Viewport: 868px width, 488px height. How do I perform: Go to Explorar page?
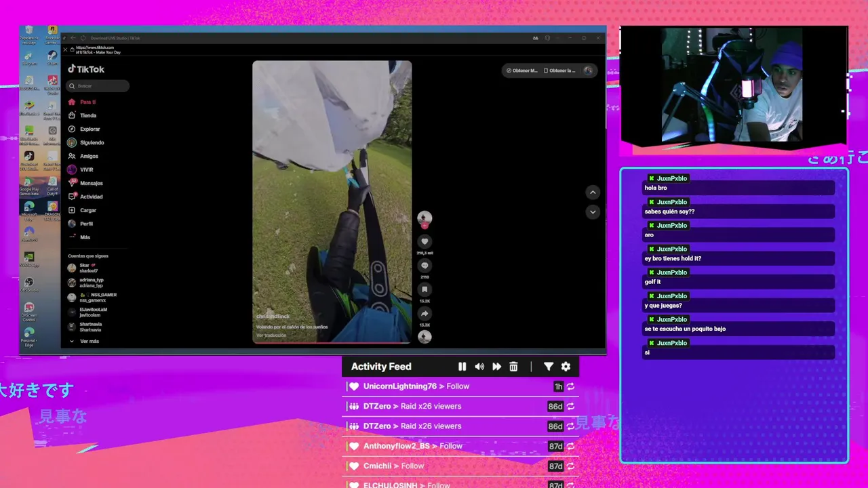tap(83, 129)
